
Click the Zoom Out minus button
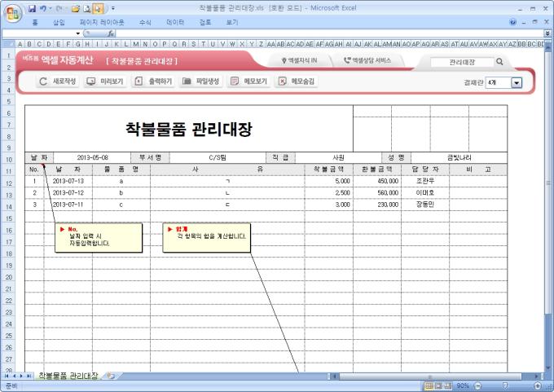coord(477,386)
